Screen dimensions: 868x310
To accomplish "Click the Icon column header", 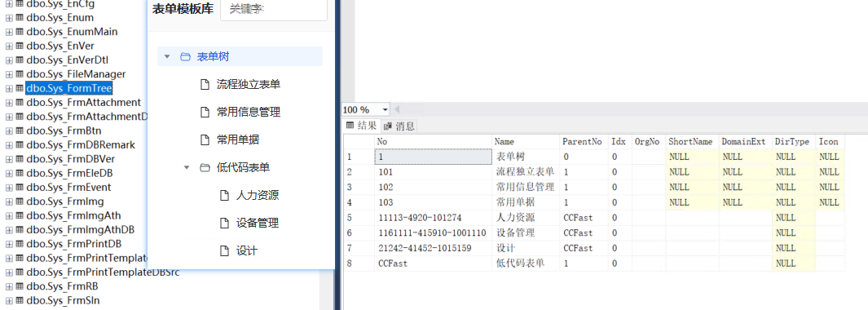I will [x=830, y=141].
